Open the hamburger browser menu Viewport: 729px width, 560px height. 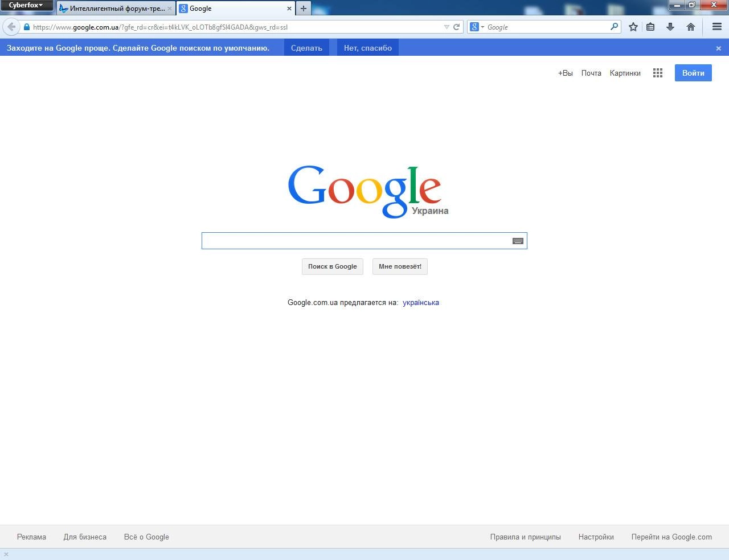[x=717, y=27]
